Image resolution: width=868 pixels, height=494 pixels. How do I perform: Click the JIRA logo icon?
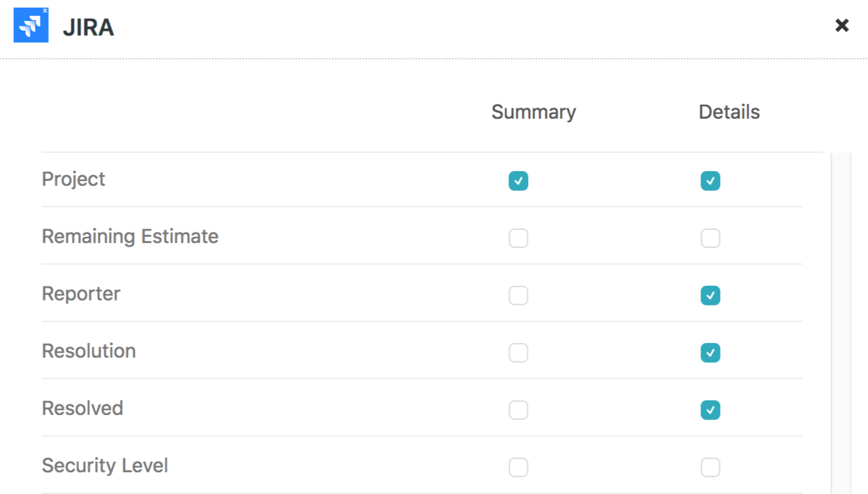[31, 26]
